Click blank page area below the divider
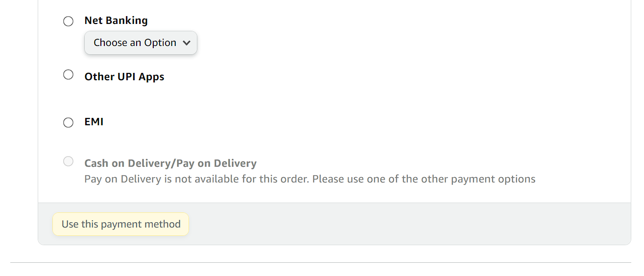644x276 pixels. (321, 270)
